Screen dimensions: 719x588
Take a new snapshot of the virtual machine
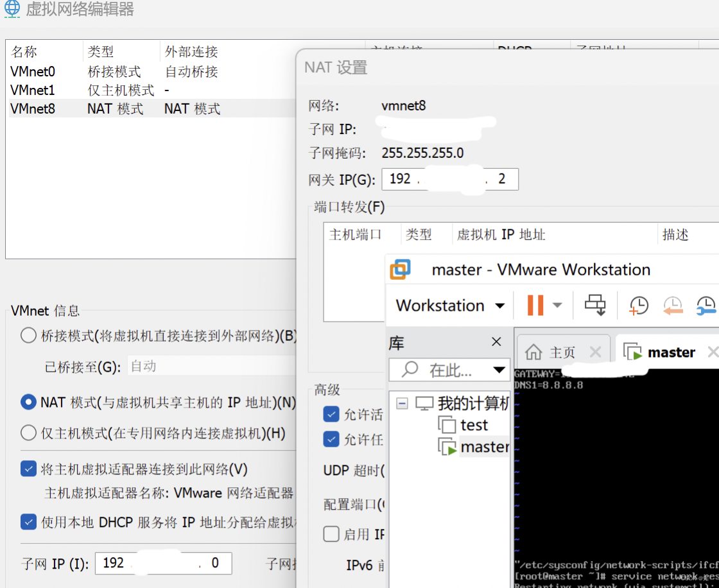(x=637, y=305)
